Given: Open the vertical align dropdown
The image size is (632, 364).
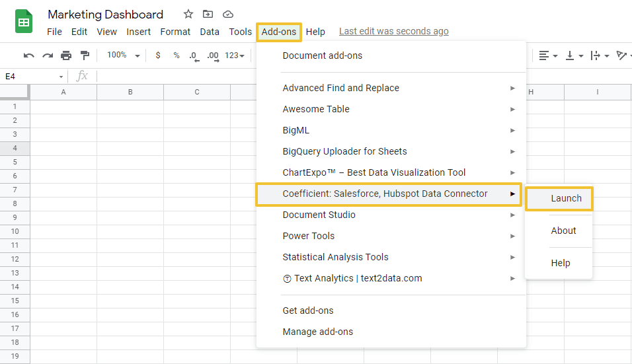Looking at the screenshot, I should [x=574, y=55].
